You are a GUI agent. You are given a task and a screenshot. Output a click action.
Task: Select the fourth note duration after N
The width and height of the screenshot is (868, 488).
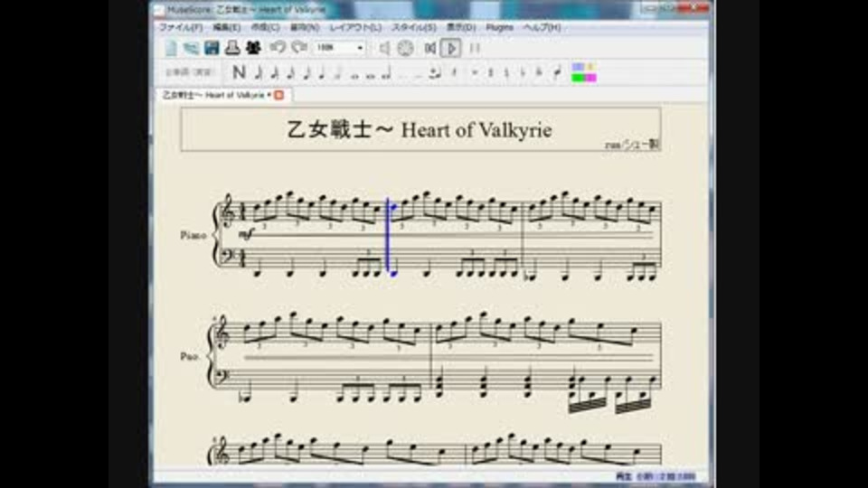pyautogui.click(x=307, y=72)
